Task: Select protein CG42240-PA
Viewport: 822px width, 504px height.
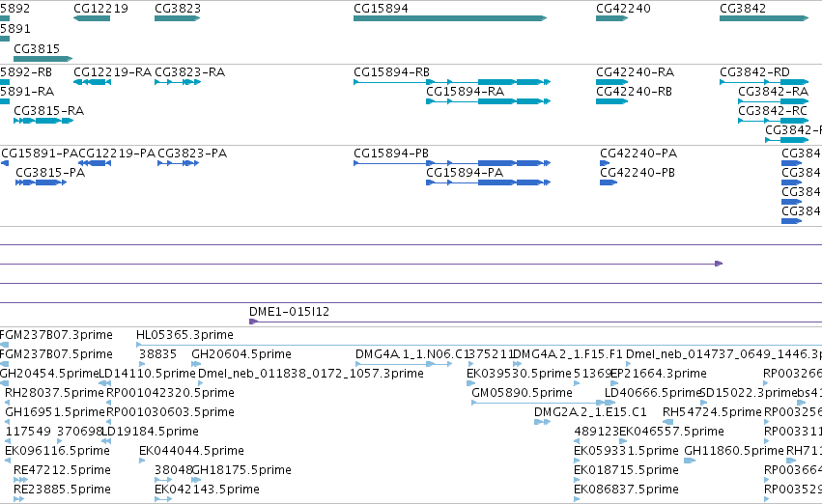Action: [x=638, y=154]
